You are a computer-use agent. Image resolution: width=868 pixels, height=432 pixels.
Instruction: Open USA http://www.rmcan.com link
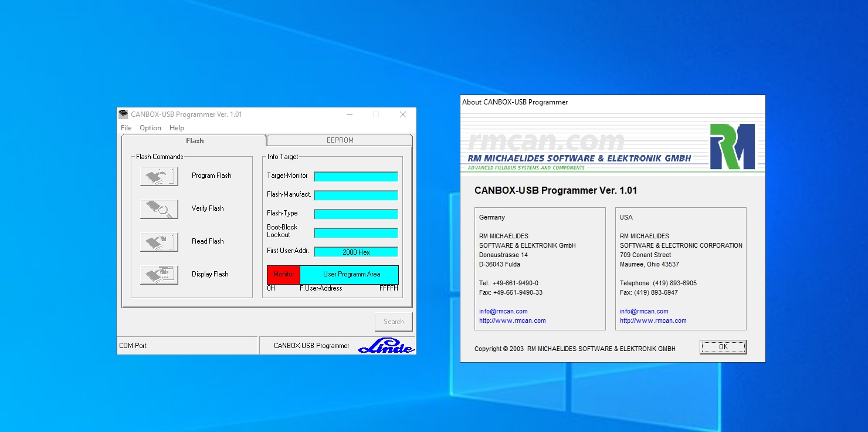(x=653, y=320)
